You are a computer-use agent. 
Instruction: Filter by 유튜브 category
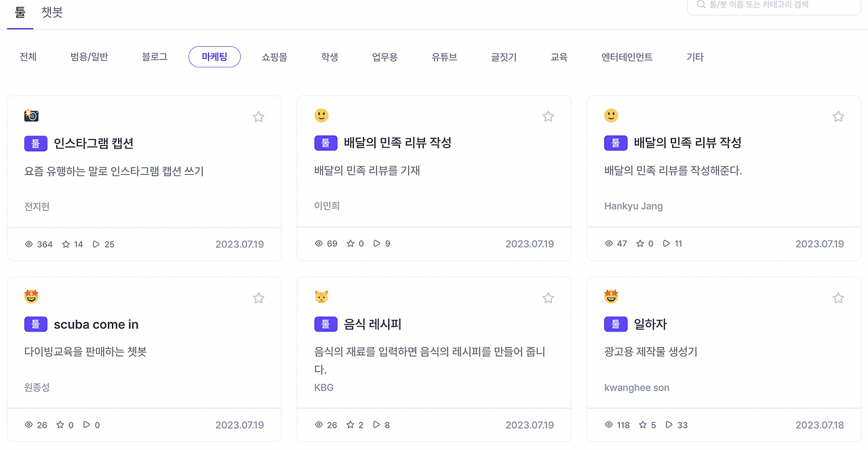coord(444,57)
